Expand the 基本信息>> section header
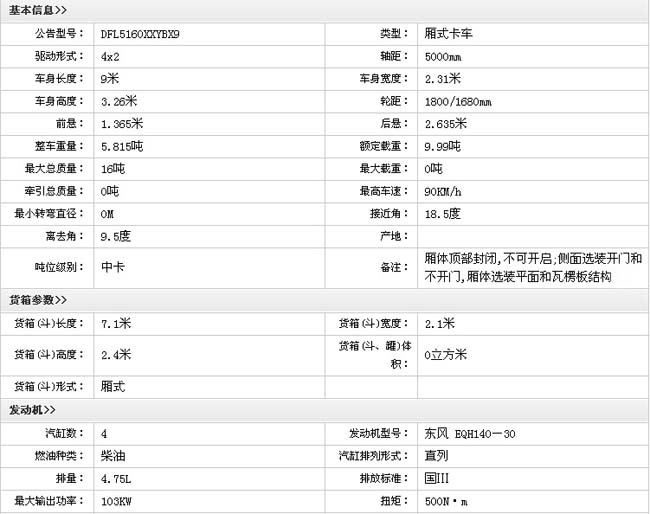Screen dimensions: 650x514 tap(39, 10)
